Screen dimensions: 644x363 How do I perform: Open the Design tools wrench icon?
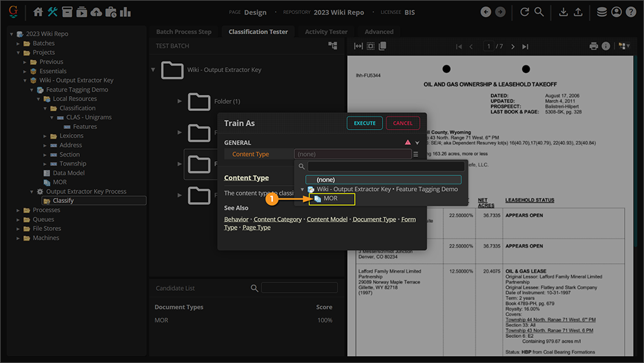pyautogui.click(x=53, y=12)
